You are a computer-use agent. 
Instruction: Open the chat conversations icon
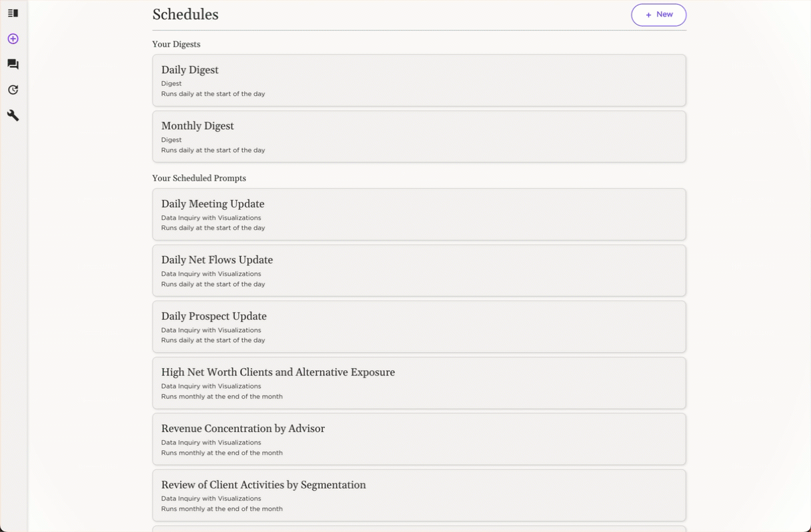click(13, 65)
